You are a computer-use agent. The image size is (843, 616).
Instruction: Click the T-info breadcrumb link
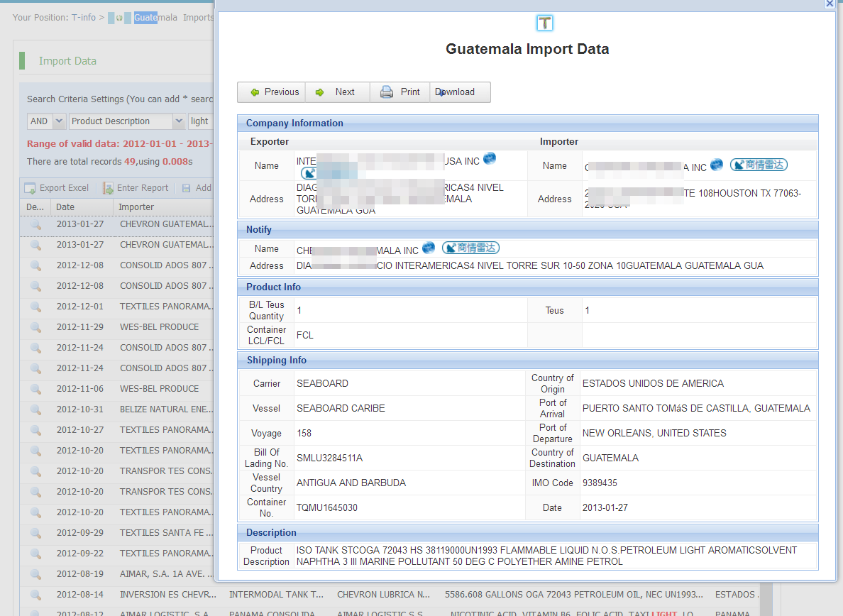[83, 17]
